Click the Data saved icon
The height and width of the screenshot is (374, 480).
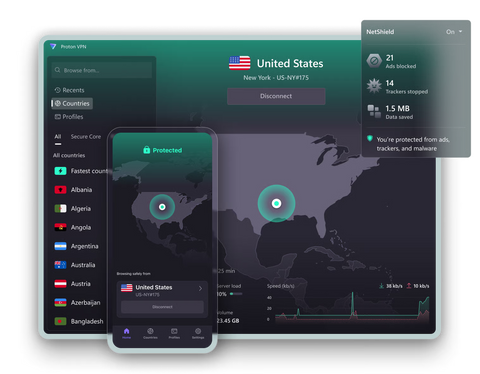(x=374, y=112)
